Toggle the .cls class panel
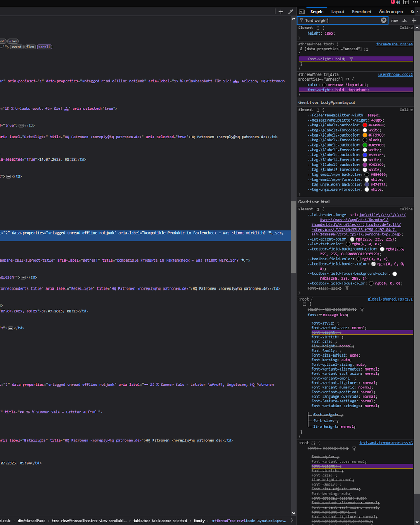This screenshot has height=525, width=420. click(x=404, y=21)
